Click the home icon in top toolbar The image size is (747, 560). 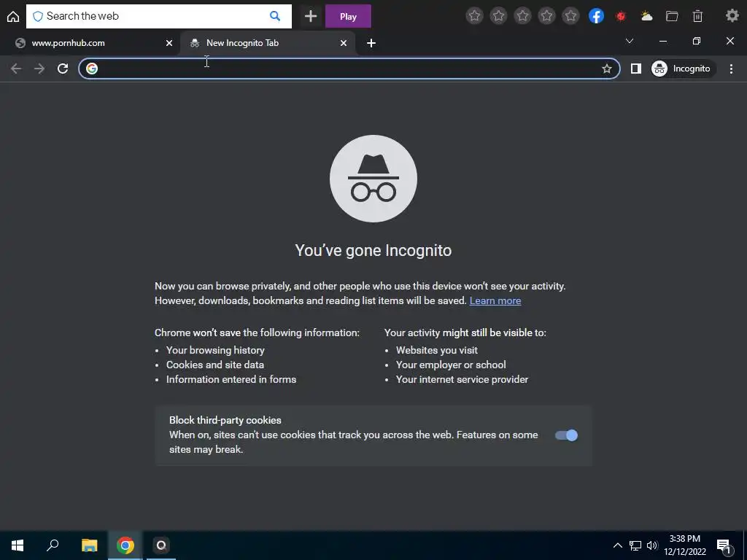click(x=13, y=17)
